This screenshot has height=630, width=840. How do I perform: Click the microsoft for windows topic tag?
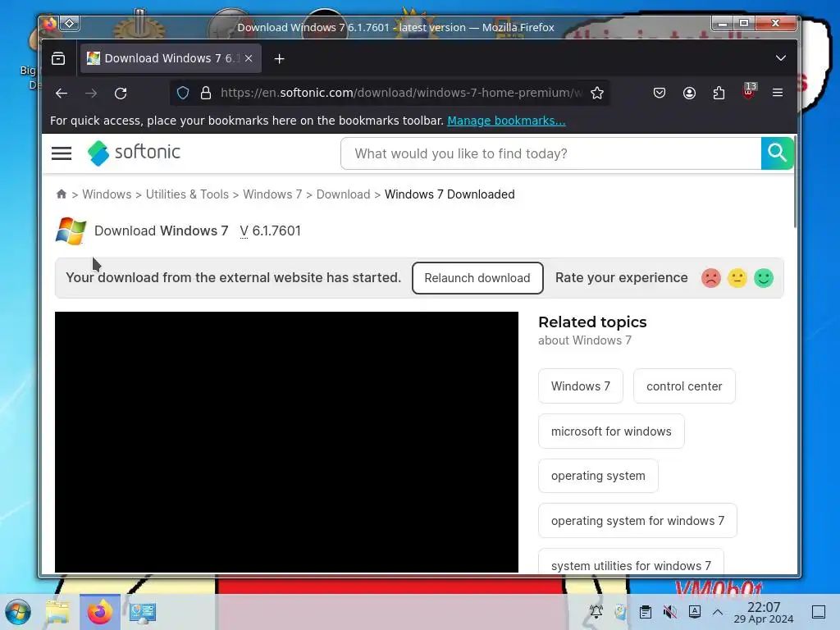(611, 431)
